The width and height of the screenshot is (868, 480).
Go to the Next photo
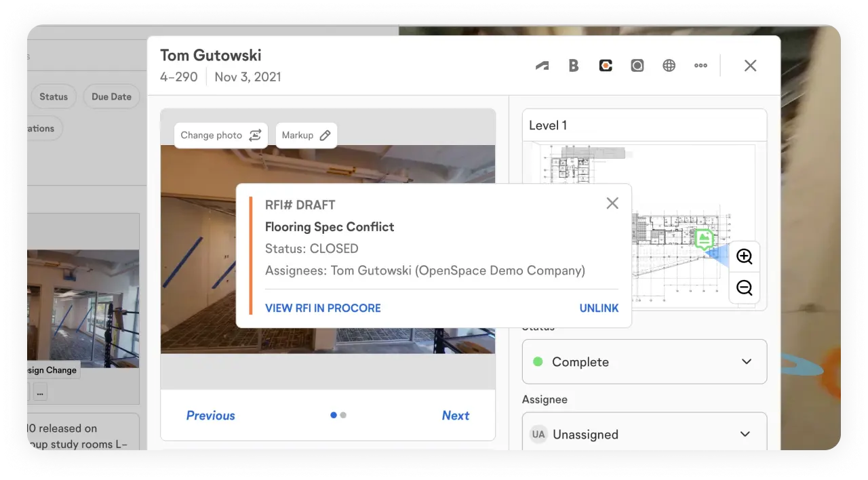click(x=455, y=416)
